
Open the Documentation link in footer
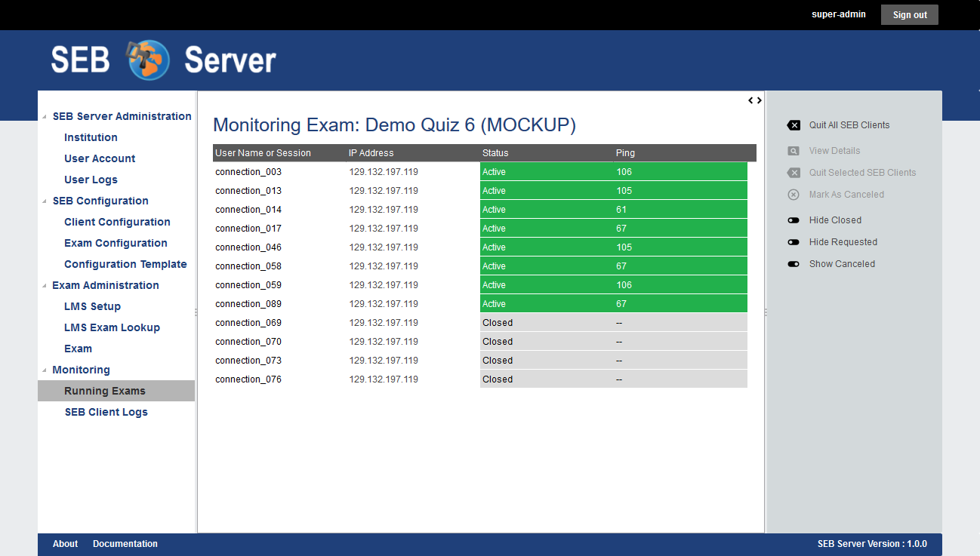click(125, 544)
